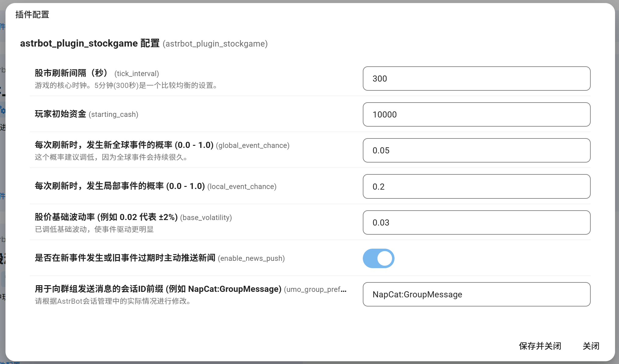The image size is (619, 364).
Task: Select the global_event_chance field showing 0.05
Action: coord(476,150)
